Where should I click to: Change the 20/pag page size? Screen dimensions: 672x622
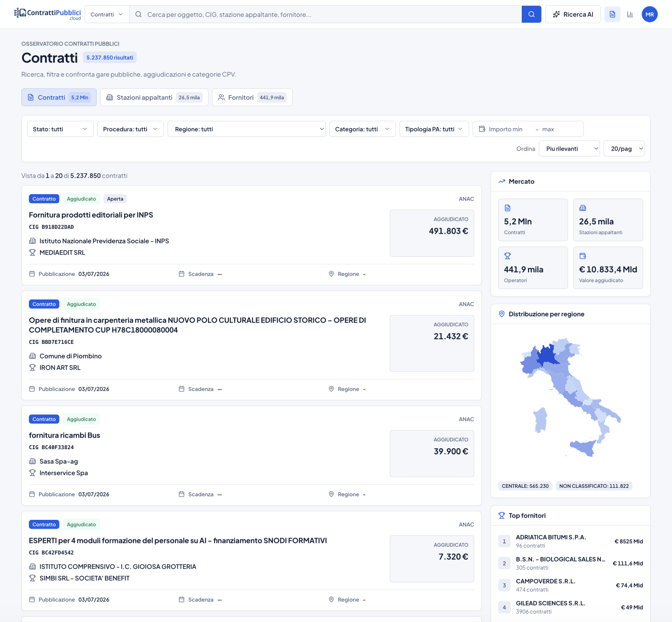coord(624,148)
